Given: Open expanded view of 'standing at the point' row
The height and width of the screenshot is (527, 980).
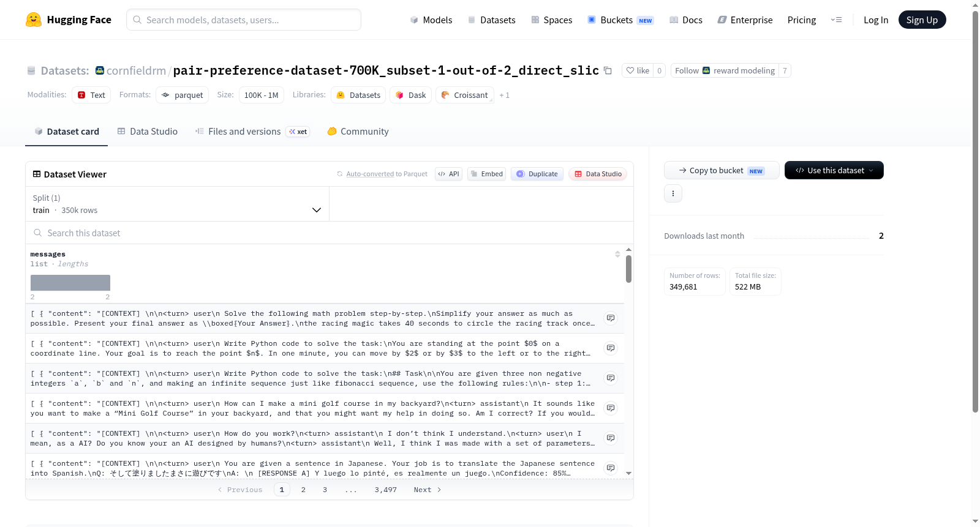Looking at the screenshot, I should 611,348.
